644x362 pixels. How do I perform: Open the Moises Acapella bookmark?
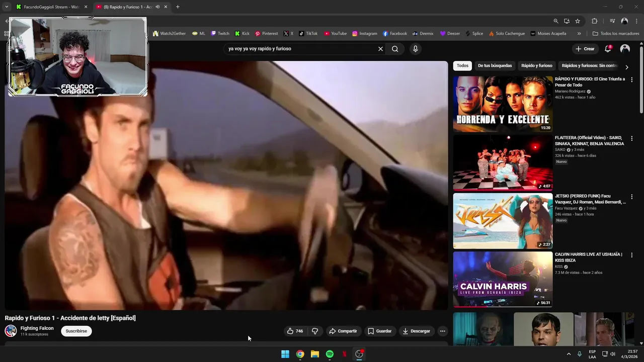(x=548, y=34)
